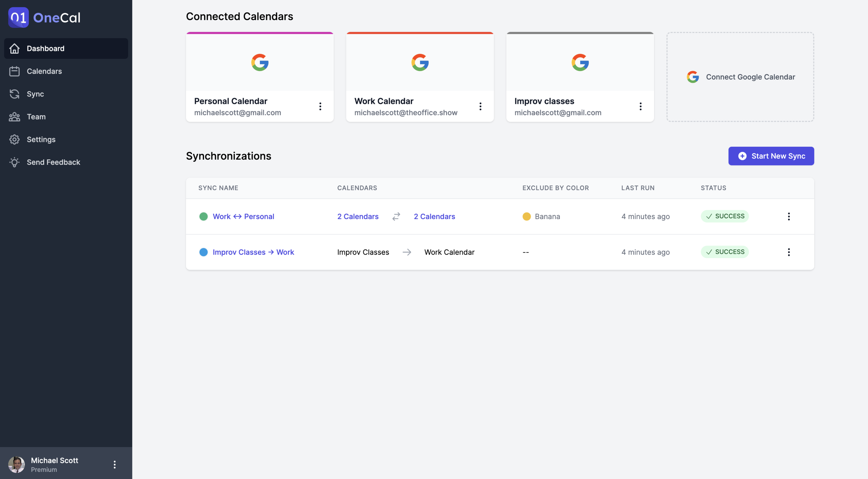Click Send Feedback icon
868x479 pixels.
(14, 162)
